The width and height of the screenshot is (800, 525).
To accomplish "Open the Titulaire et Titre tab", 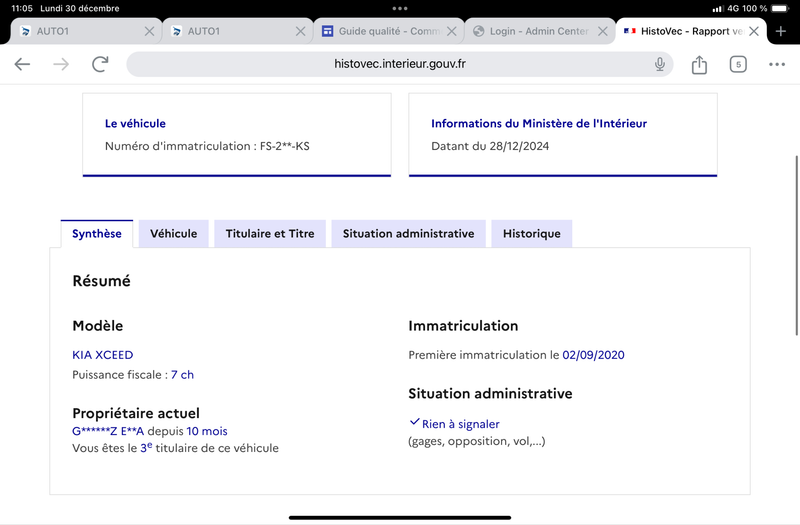I will (x=270, y=234).
